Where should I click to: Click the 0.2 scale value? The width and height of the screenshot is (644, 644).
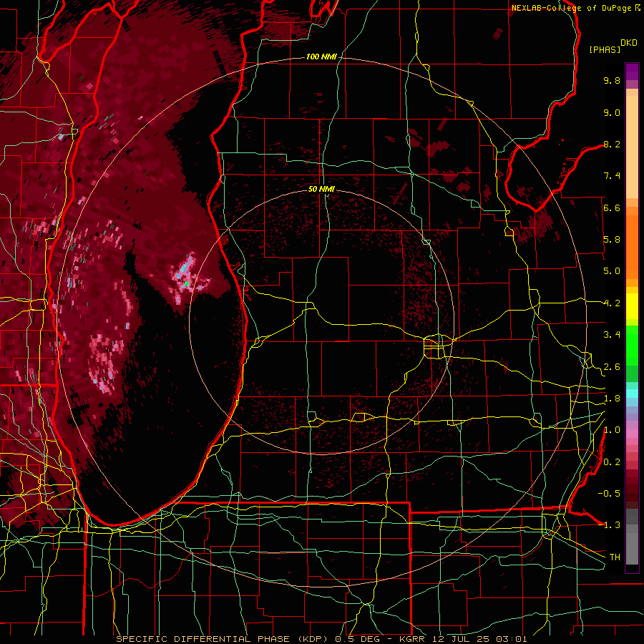[x=612, y=462]
